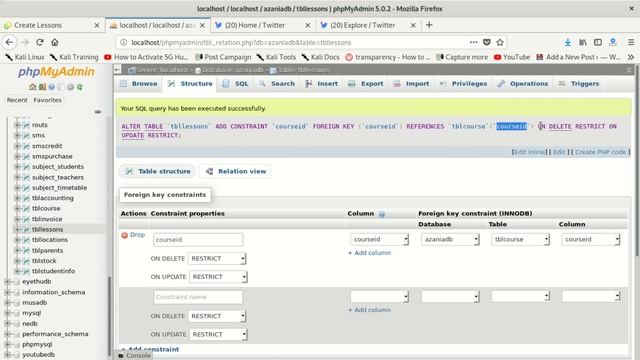The image size is (640, 360).
Task: Switch to Table structure view
Action: (x=158, y=171)
